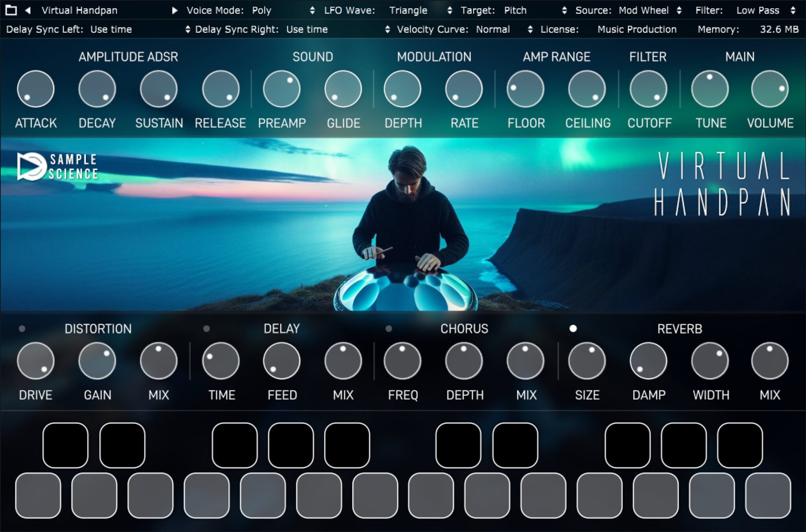Image resolution: width=806 pixels, height=532 pixels.
Task: Enable the Chorus effect
Action: coord(390,329)
